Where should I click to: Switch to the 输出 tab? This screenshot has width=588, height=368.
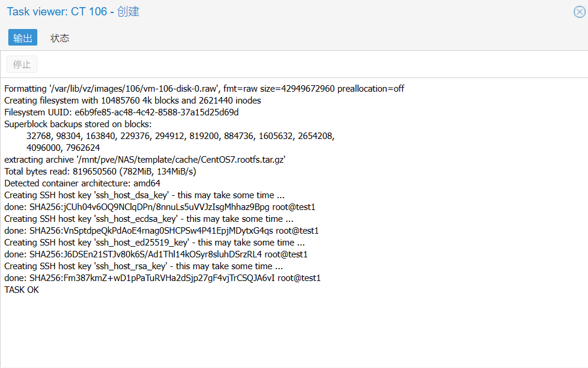23,38
